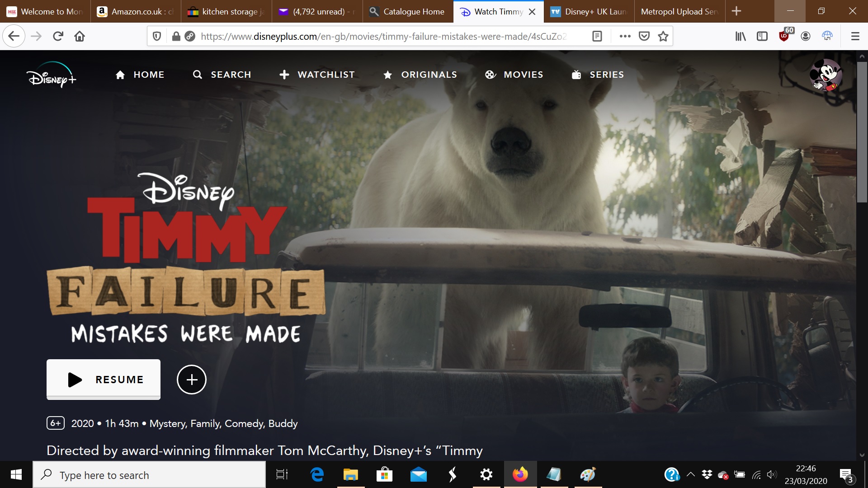This screenshot has width=868, height=488.
Task: Click the RESUME play button
Action: (x=104, y=379)
